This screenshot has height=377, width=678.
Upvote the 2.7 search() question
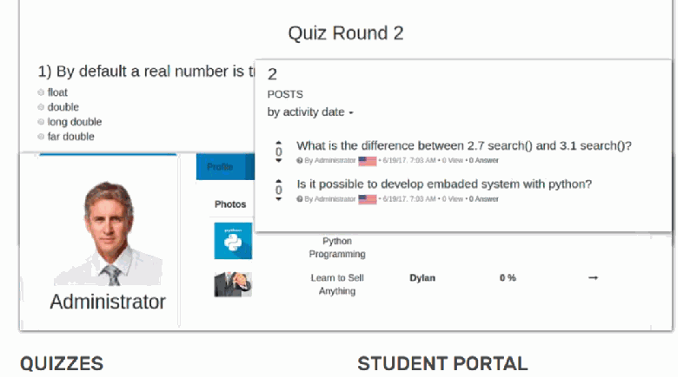pos(278,142)
